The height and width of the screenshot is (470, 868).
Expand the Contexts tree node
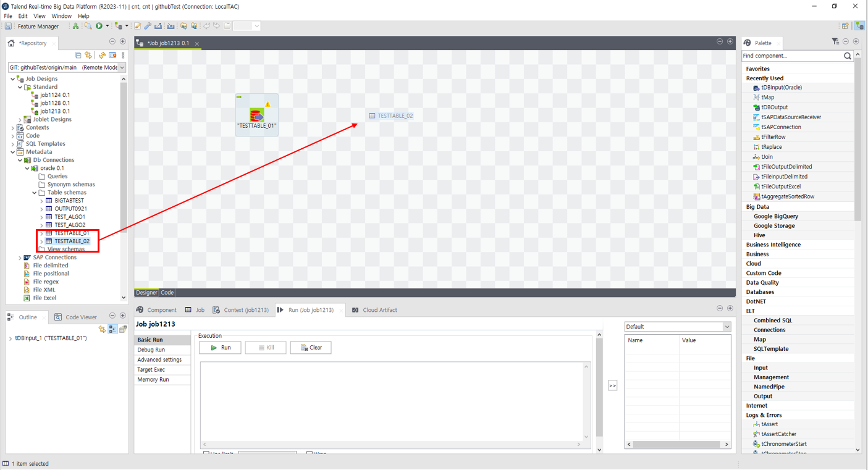[x=13, y=128]
